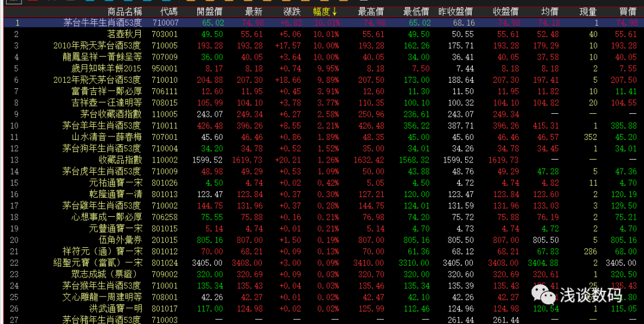Viewport: 644px width, 324px height.
Task: Click percentage 9.95%
Action: 328,68
